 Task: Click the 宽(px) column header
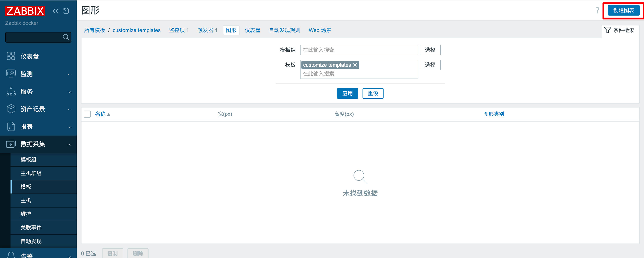tap(225, 114)
